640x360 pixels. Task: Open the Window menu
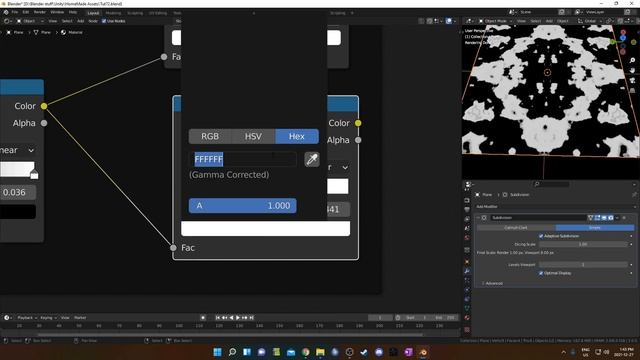click(x=57, y=12)
